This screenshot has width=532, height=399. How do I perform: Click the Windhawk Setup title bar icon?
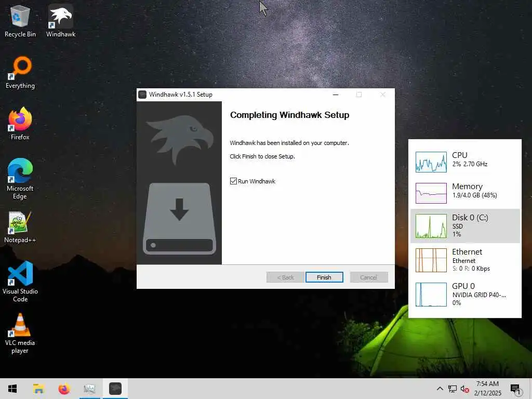pyautogui.click(x=142, y=95)
